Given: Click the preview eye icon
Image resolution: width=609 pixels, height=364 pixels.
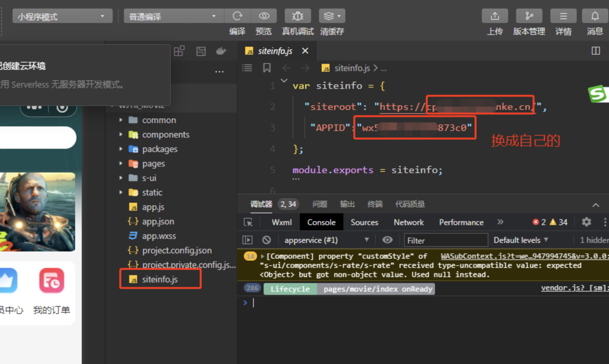Looking at the screenshot, I should (x=264, y=16).
